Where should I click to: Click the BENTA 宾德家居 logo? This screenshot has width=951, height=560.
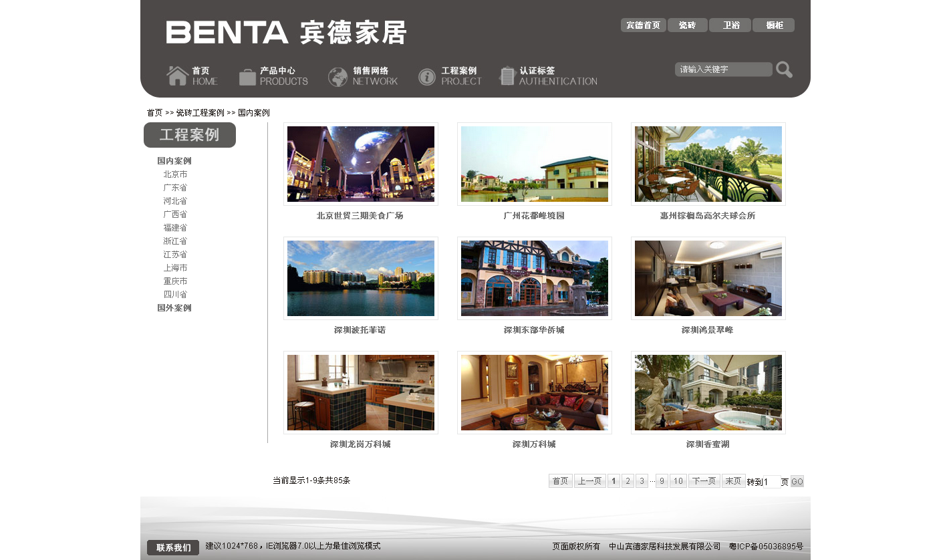pos(286,32)
